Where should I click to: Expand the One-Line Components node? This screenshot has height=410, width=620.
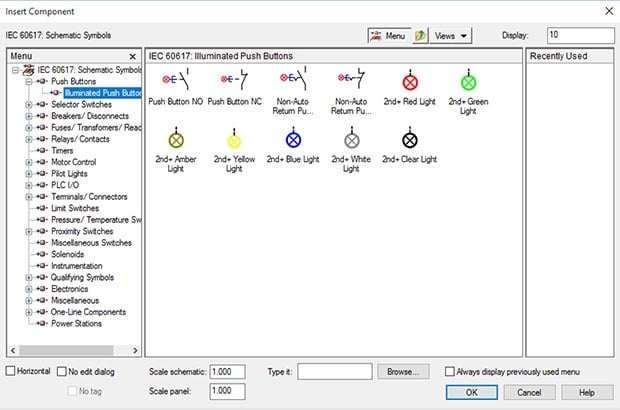[x=29, y=312]
